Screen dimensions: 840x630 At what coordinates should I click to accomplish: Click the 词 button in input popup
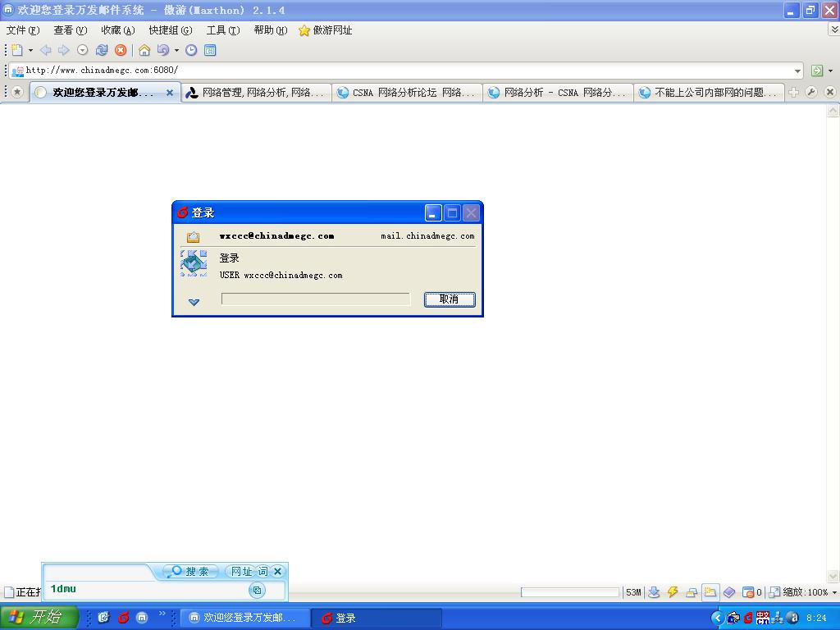pyautogui.click(x=263, y=572)
